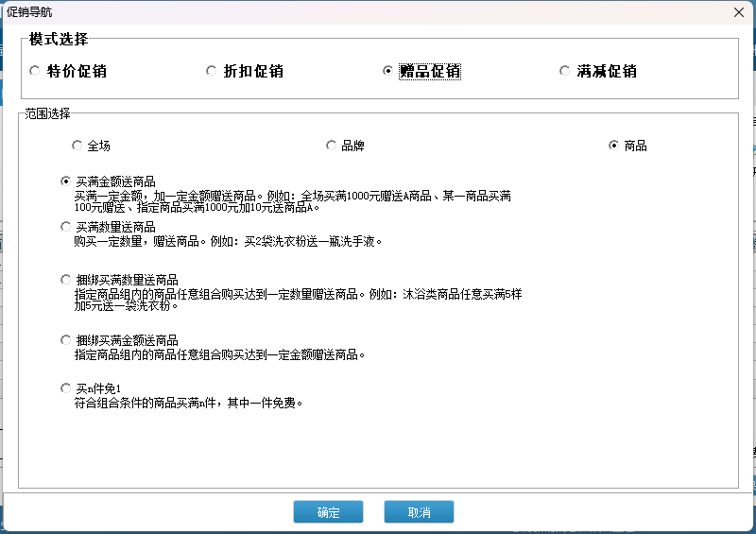This screenshot has height=534, width=756.
Task: Choose 折扣促销 as the promotion mode
Action: pos(212,72)
